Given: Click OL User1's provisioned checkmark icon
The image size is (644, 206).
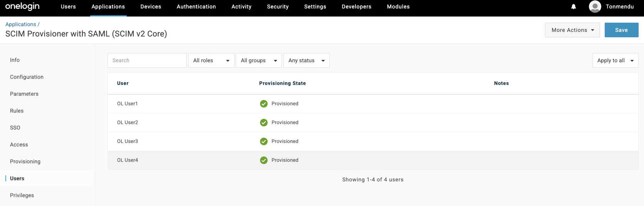Looking at the screenshot, I should coord(264,104).
